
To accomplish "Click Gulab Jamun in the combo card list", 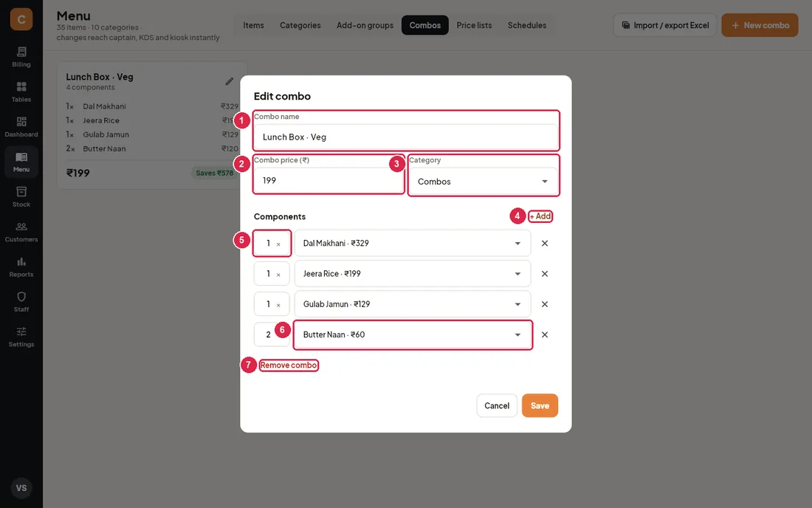I will click(x=106, y=134).
